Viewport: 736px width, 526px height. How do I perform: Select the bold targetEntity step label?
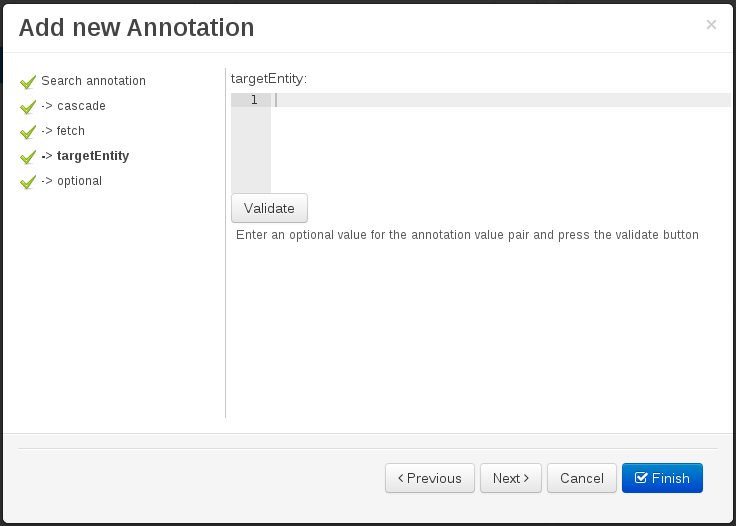pyautogui.click(x=85, y=156)
